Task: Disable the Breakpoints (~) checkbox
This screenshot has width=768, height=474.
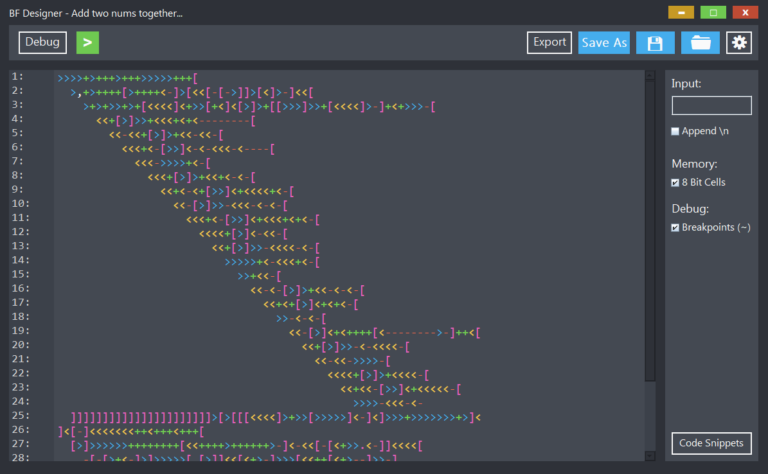Action: [675, 228]
